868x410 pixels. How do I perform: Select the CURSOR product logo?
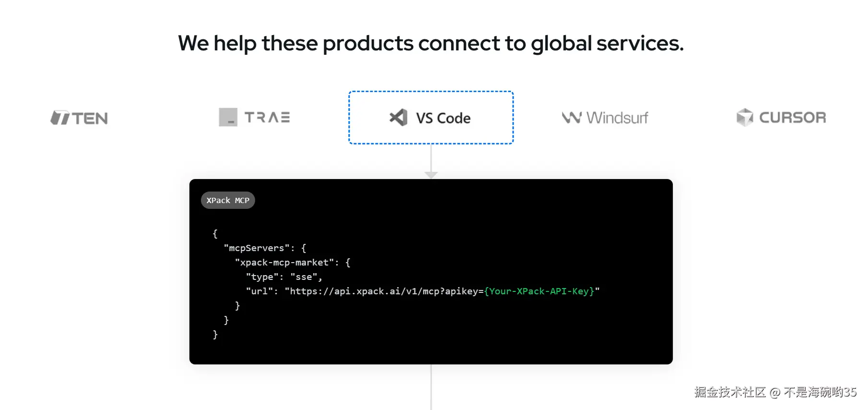pyautogui.click(x=781, y=117)
